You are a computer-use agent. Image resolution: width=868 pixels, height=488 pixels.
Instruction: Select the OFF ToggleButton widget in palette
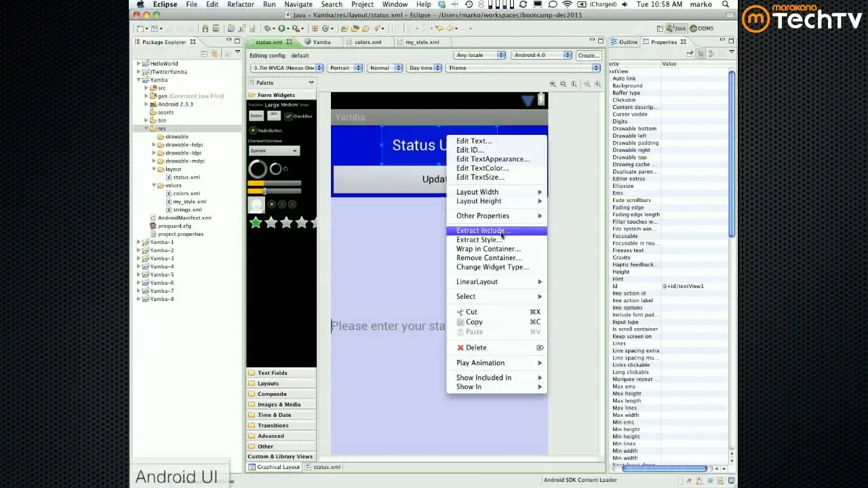coord(274,116)
